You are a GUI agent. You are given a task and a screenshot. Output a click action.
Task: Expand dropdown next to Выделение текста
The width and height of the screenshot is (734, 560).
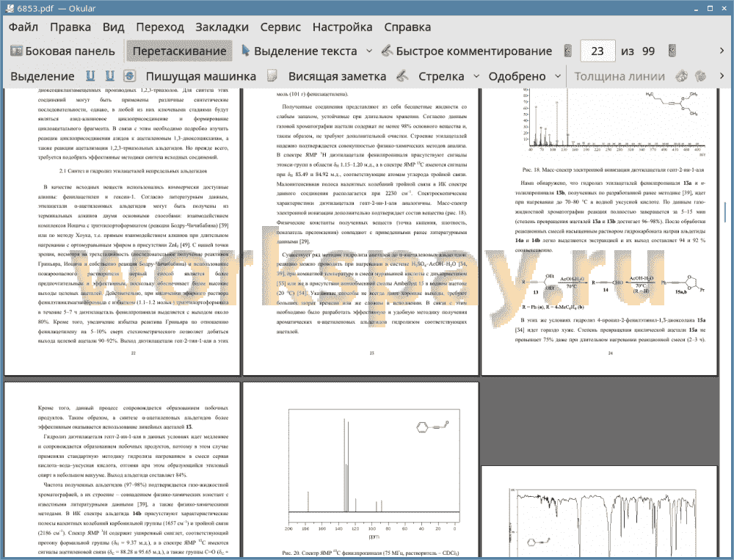pyautogui.click(x=369, y=51)
